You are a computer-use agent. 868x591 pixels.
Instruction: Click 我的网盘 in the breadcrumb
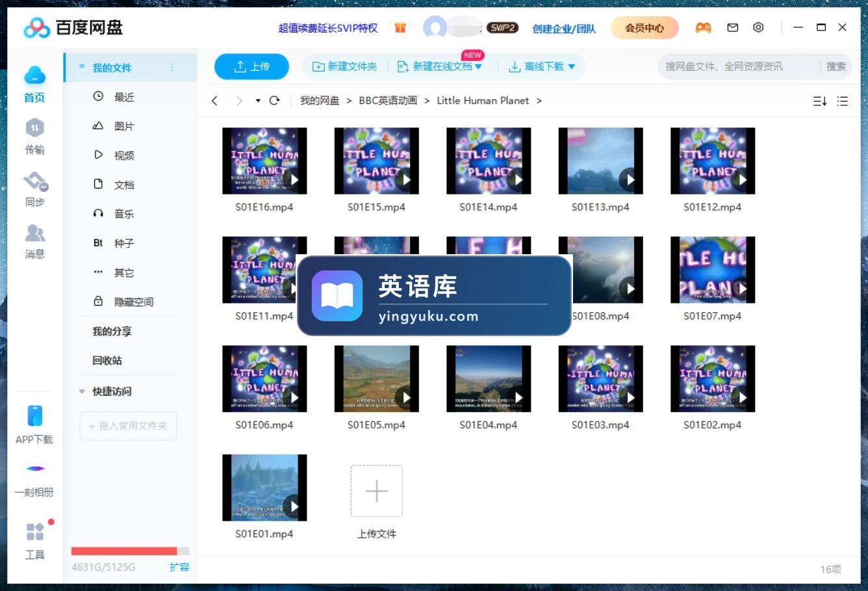pos(320,101)
